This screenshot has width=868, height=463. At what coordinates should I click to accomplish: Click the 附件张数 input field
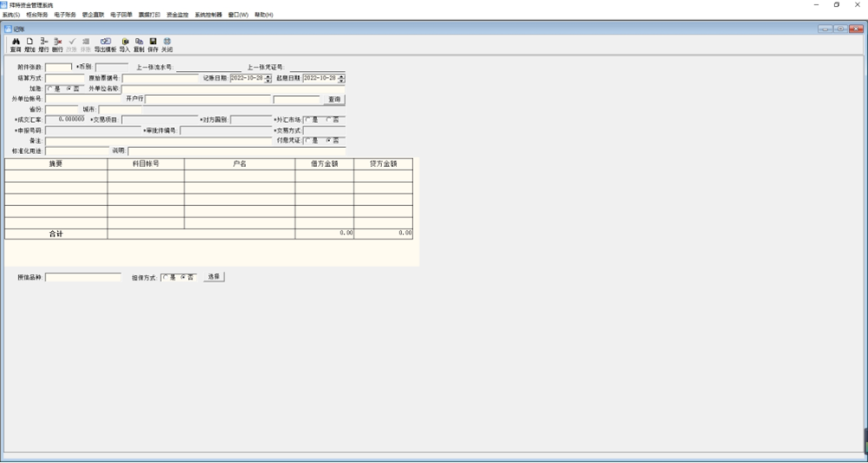58,67
